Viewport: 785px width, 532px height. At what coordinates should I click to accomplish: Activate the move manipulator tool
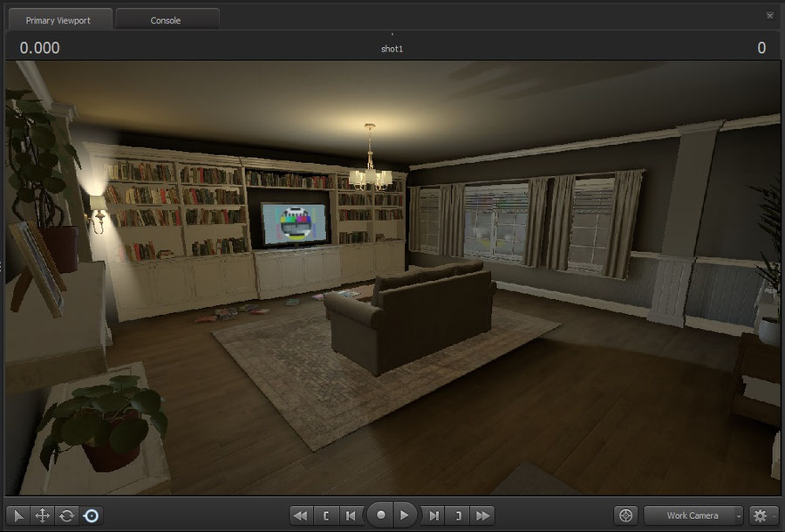[x=43, y=515]
